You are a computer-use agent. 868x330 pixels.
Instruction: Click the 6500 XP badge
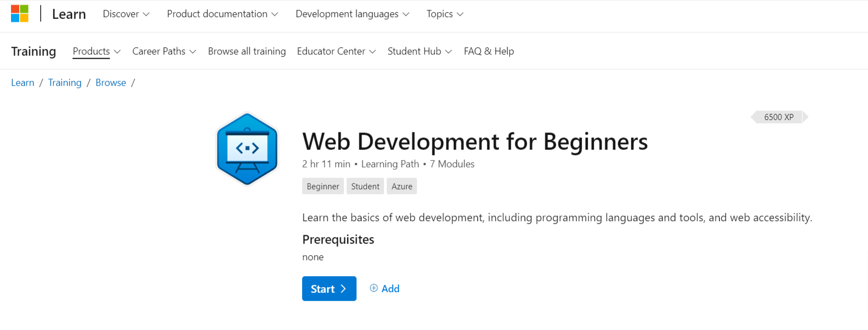779,117
